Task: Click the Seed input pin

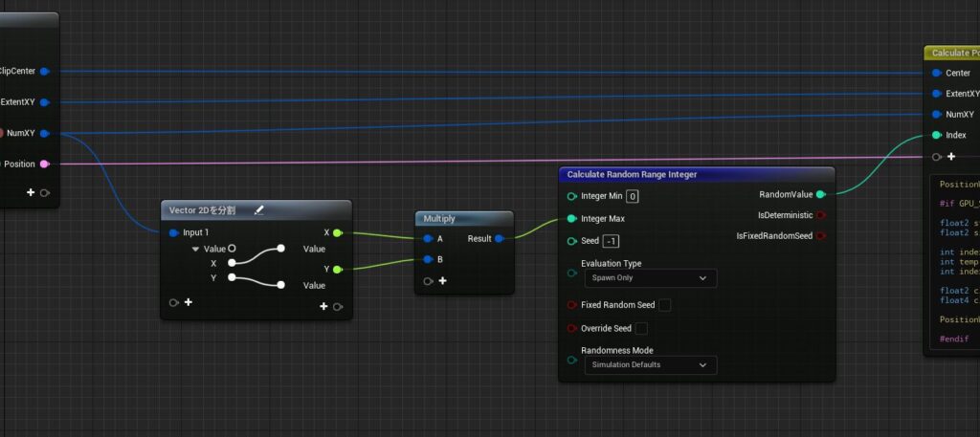Action: (571, 241)
